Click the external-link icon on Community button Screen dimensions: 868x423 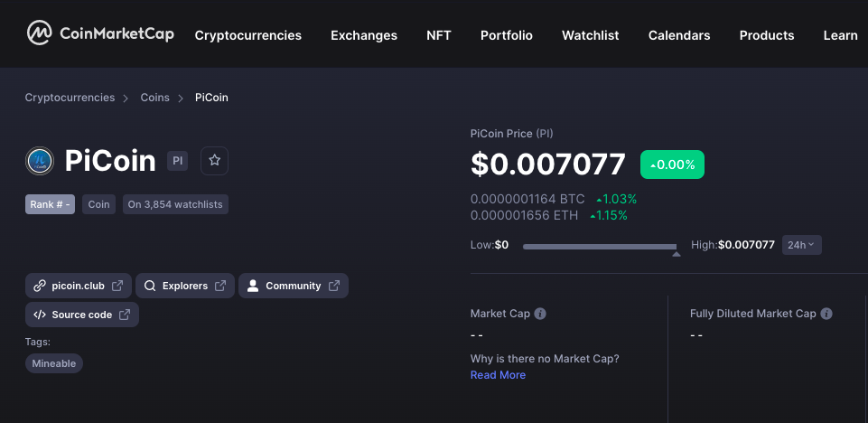click(x=334, y=286)
